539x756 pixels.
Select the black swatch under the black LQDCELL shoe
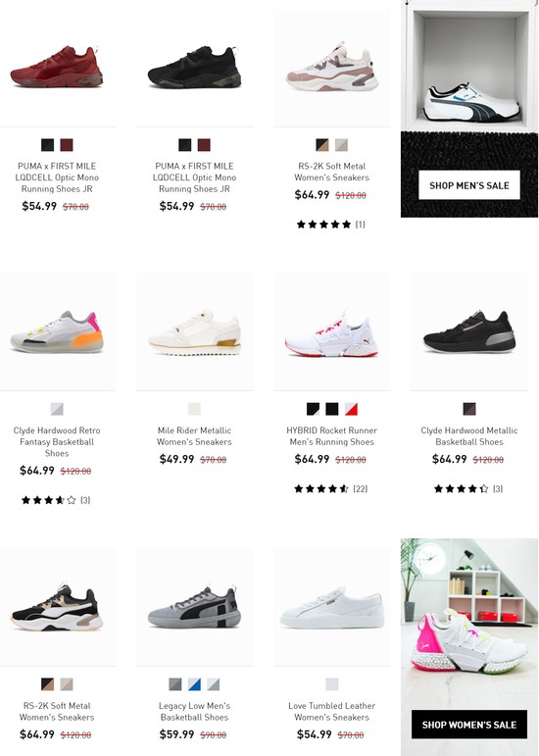tap(185, 145)
